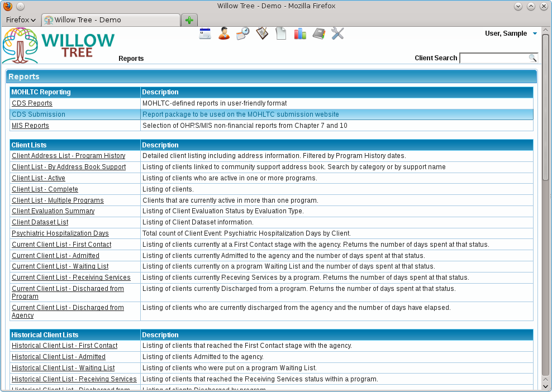This screenshot has height=392, width=552.
Task: Open the MIS Reports link
Action: [30, 126]
